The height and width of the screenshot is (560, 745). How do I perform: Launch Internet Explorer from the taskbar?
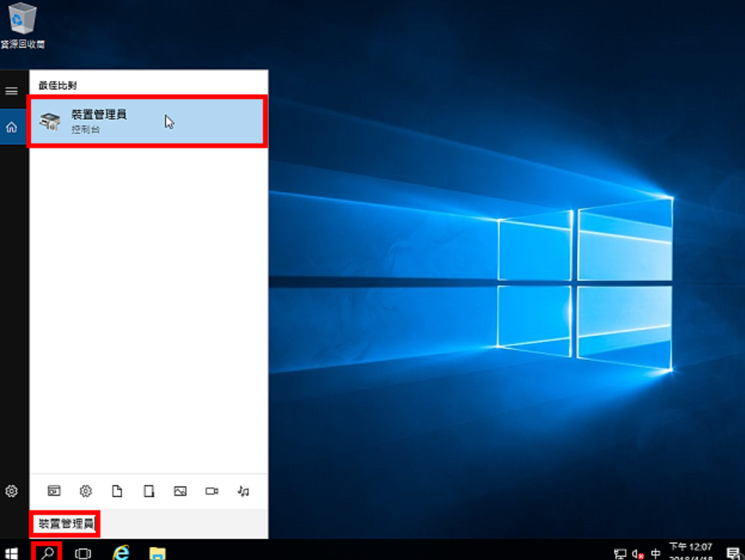click(x=120, y=552)
